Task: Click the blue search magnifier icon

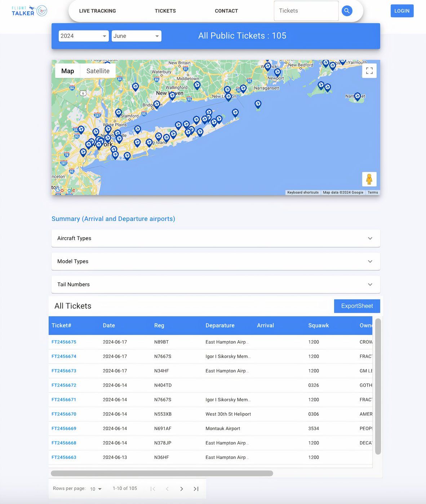Action: [347, 11]
